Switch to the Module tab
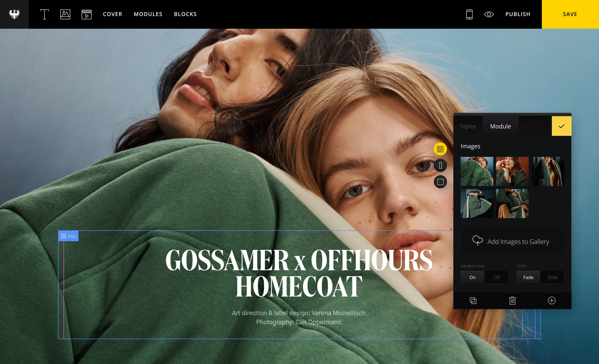599x364 pixels. tap(500, 126)
